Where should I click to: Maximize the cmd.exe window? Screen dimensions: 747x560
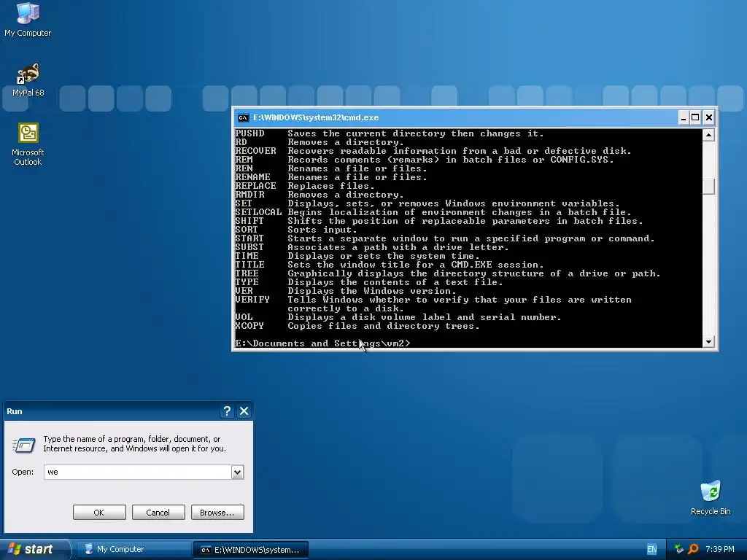click(695, 117)
